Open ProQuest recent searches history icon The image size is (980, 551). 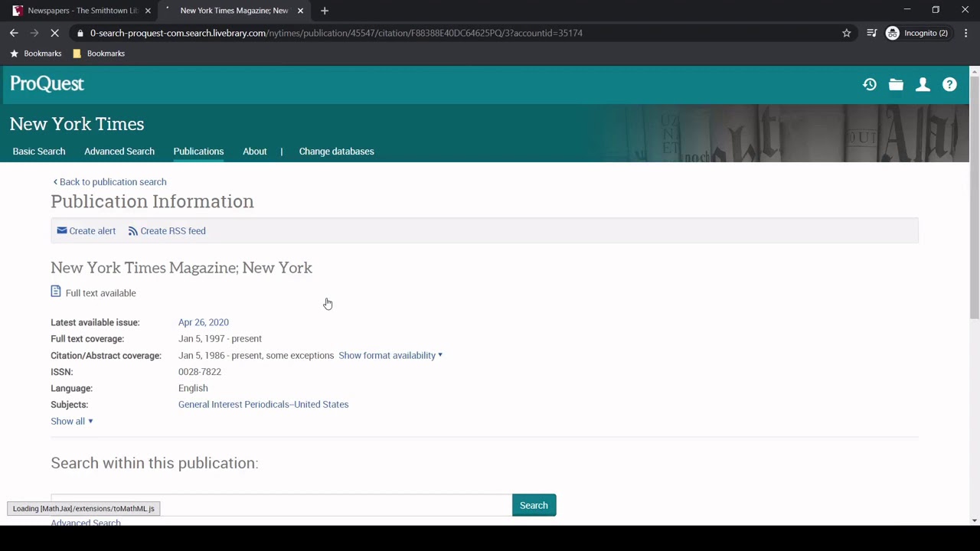pyautogui.click(x=870, y=85)
